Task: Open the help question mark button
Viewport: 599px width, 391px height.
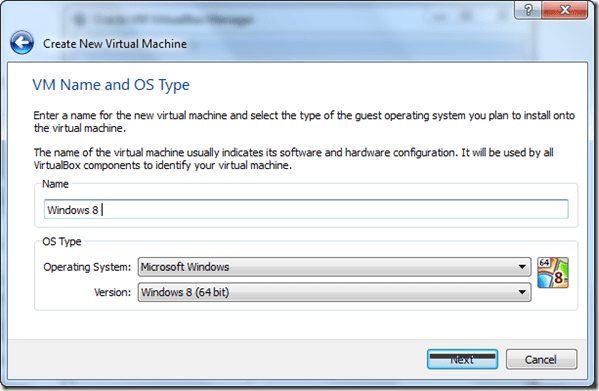Action: point(528,10)
